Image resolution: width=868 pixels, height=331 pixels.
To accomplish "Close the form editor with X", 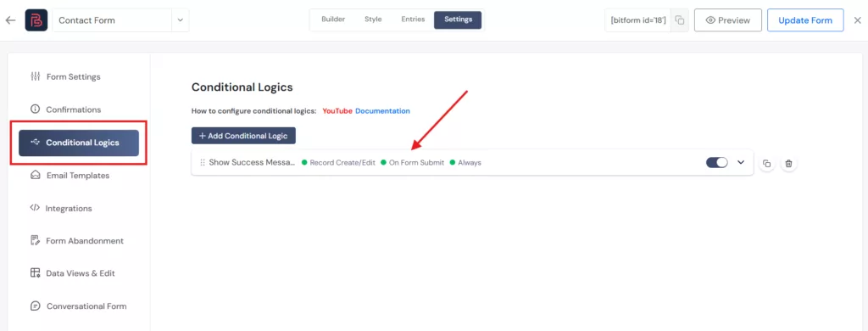I will point(858,20).
